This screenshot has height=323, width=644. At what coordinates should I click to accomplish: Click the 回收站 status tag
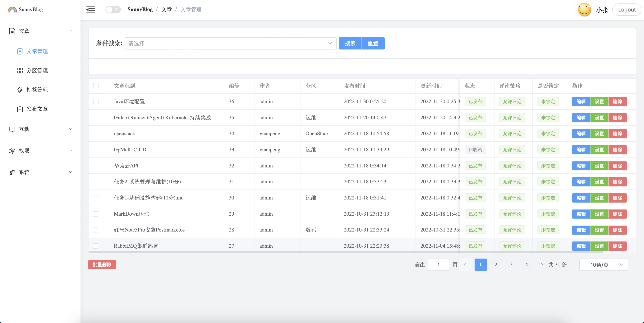(475, 150)
